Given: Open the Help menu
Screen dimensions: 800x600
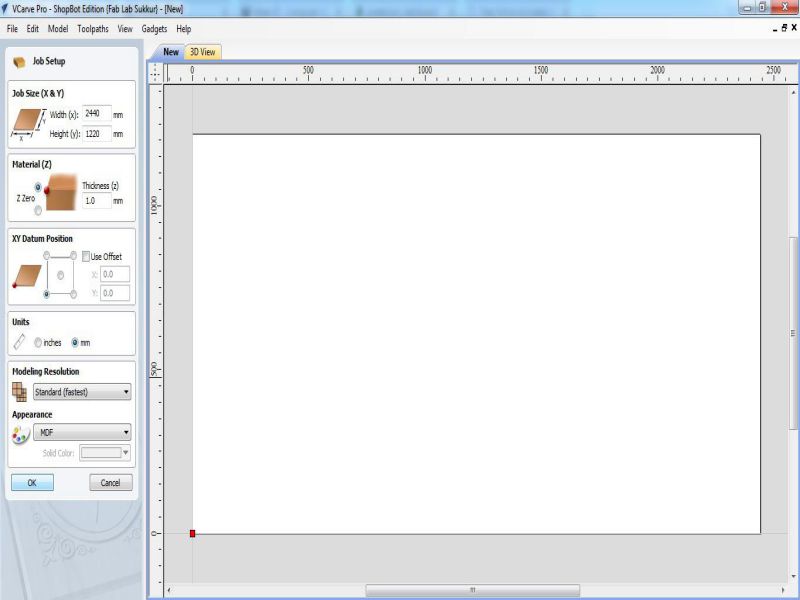Looking at the screenshot, I should (x=184, y=29).
